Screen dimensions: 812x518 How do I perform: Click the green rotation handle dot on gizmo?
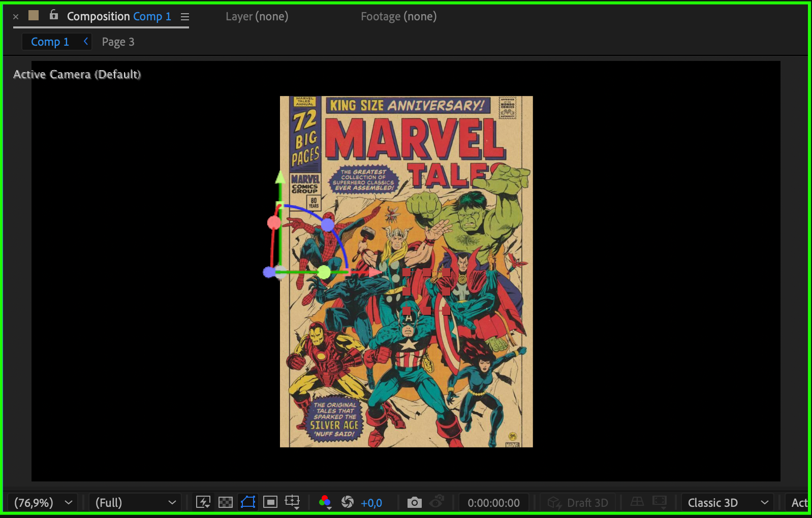324,272
